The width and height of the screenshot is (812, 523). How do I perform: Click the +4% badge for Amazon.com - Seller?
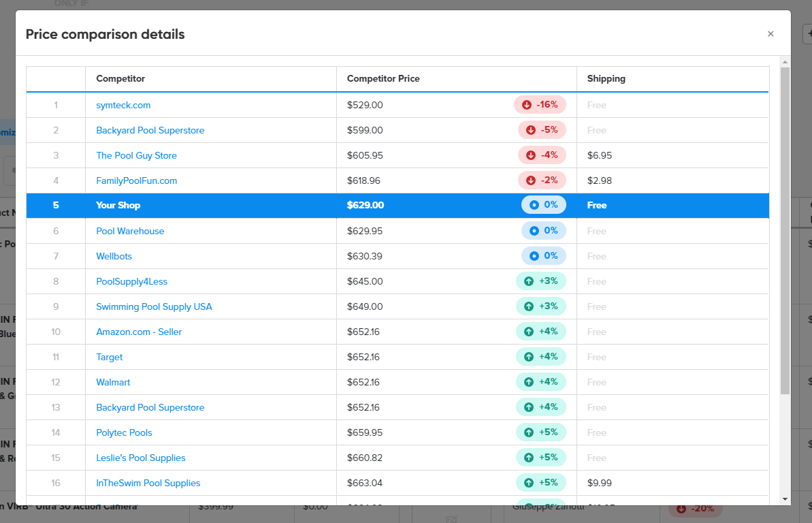(541, 331)
